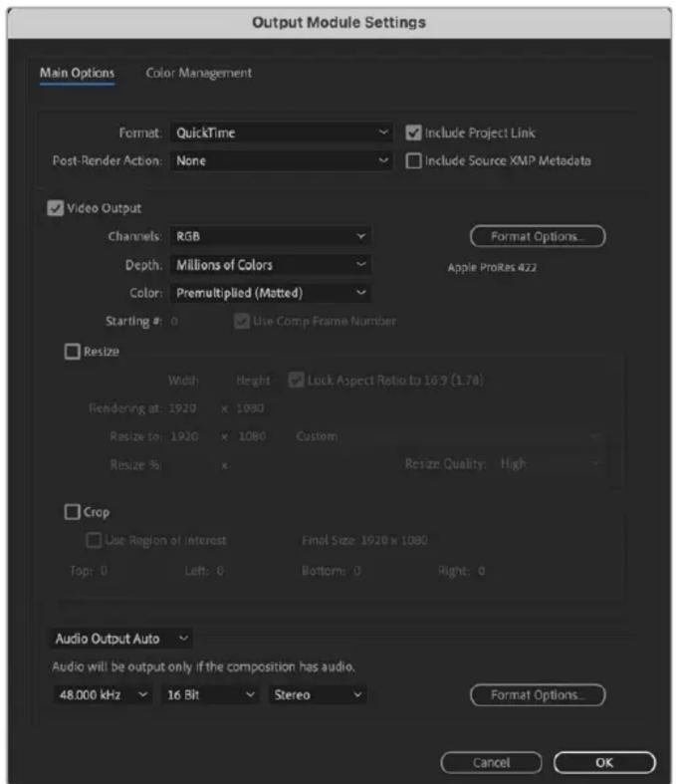Click the Output Module Settings title bar
The width and height of the screenshot is (676, 784).
click(338, 23)
